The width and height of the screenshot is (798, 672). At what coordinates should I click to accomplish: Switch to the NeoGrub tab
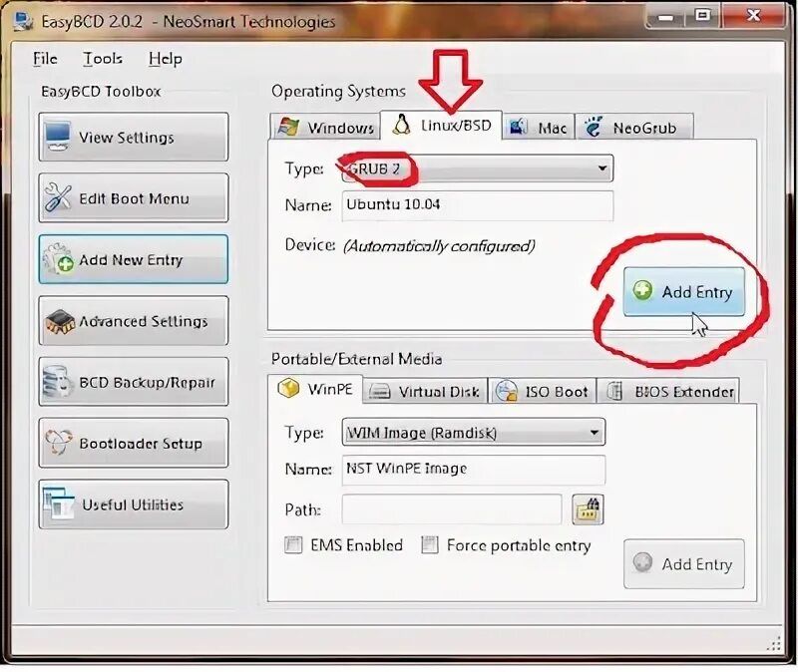click(x=634, y=127)
